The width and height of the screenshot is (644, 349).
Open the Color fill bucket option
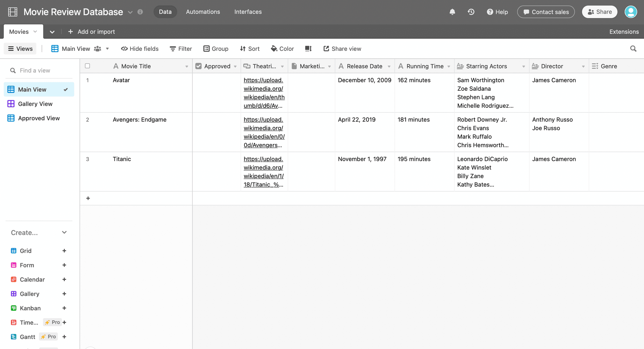tap(282, 49)
